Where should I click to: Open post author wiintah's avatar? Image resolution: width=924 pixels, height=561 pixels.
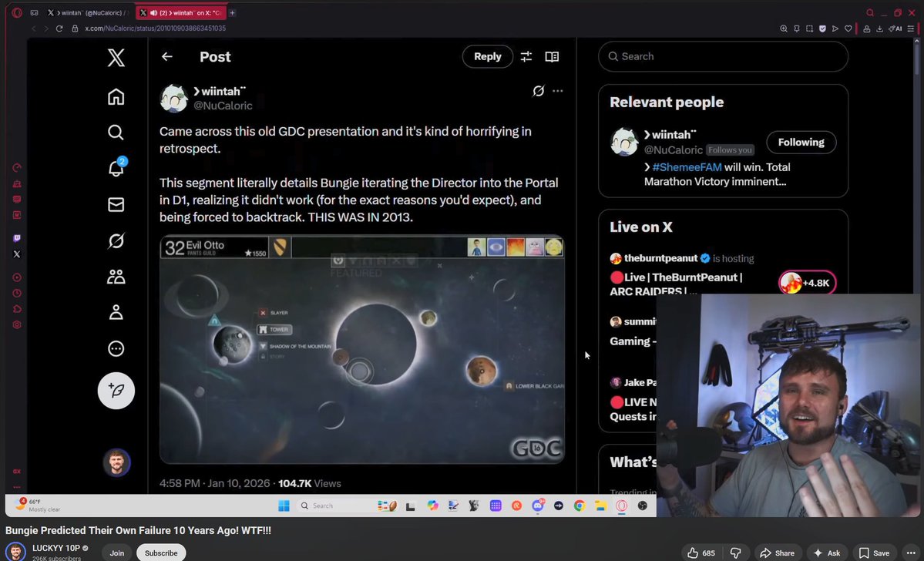[174, 98]
